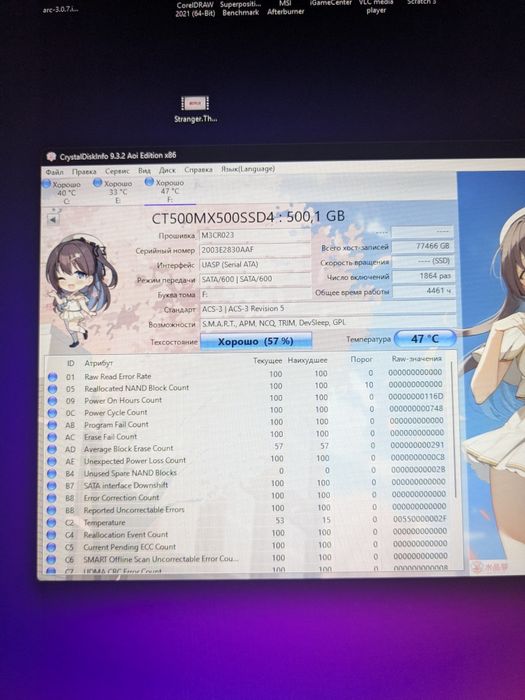Select the Raw Read Error Rate row text
525x700 pixels.
(118, 376)
